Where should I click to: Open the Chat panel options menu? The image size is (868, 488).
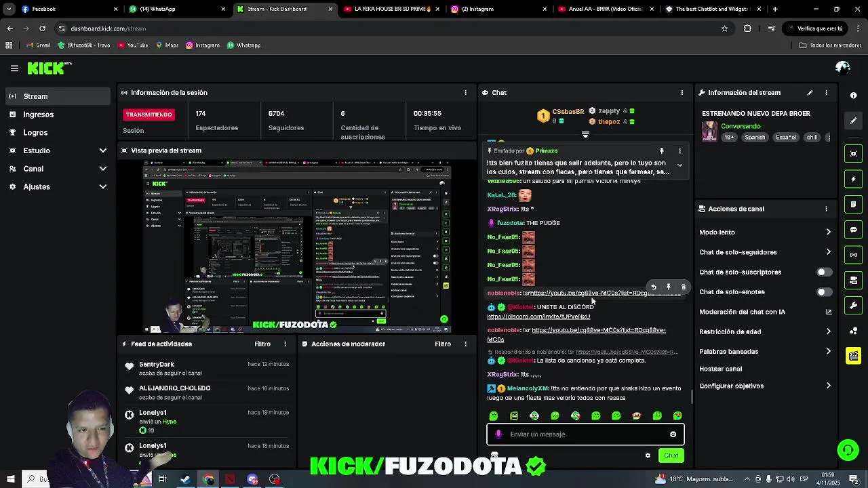pyautogui.click(x=682, y=93)
